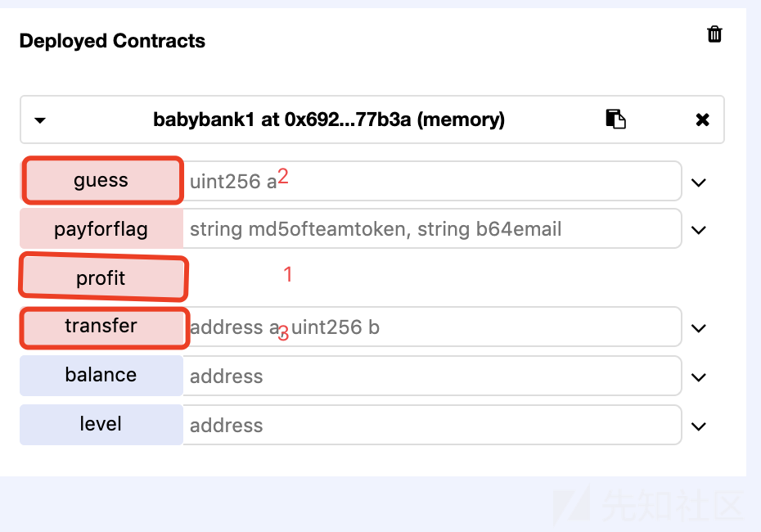
Task: Query the balance function button
Action: pyautogui.click(x=101, y=375)
